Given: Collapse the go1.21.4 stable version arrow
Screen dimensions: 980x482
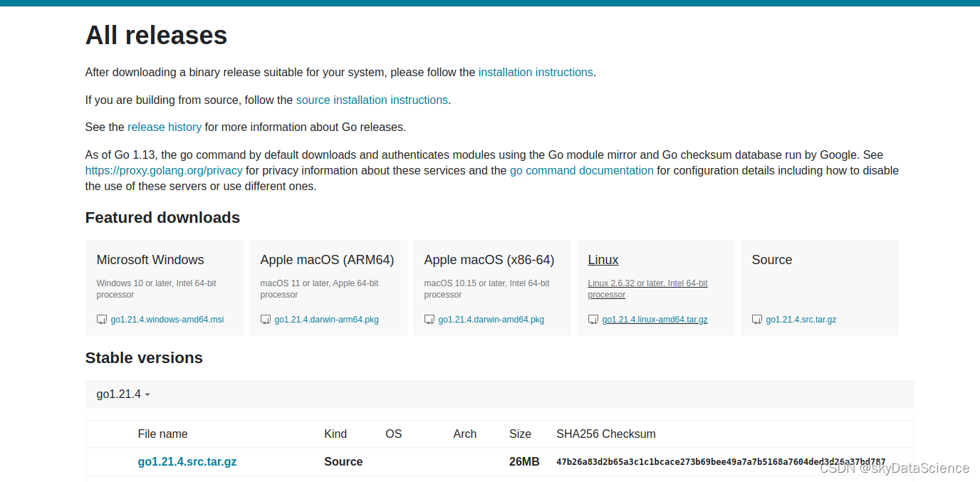Looking at the screenshot, I should [147, 395].
